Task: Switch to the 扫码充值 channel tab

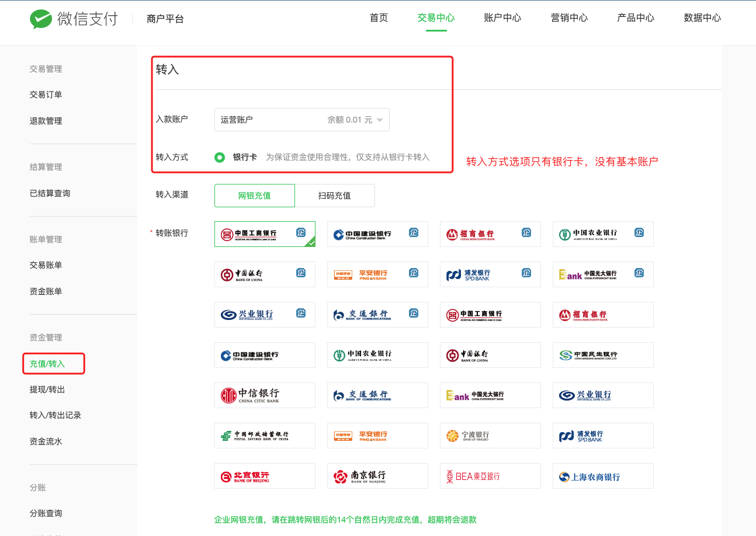Action: tap(335, 196)
